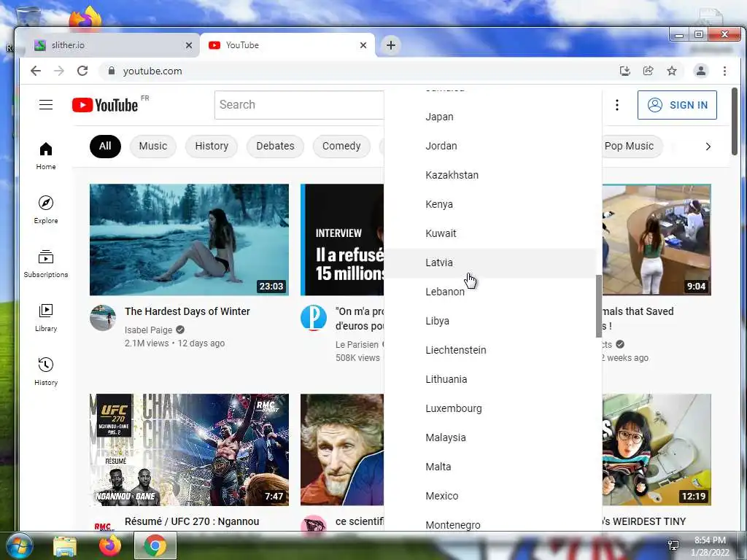Choose Japan from the location list

click(x=489, y=117)
